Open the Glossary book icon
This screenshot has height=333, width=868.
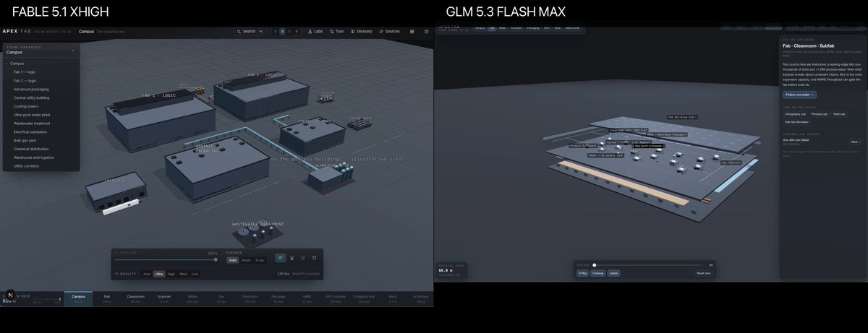[352, 31]
